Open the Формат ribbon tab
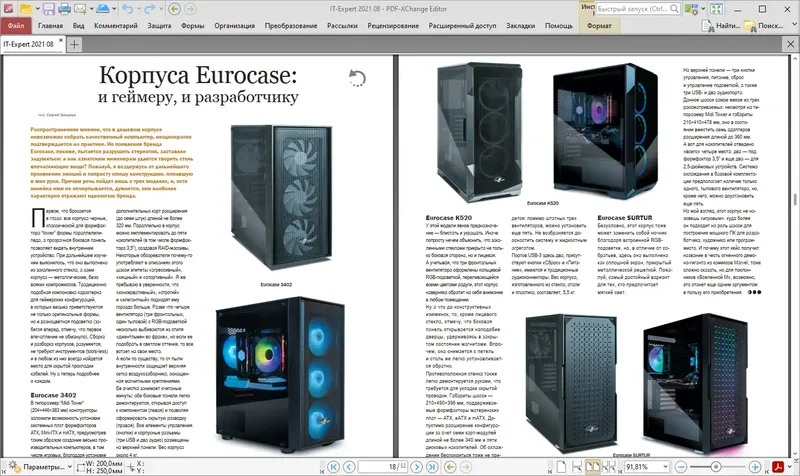The image size is (800, 476). (599, 26)
